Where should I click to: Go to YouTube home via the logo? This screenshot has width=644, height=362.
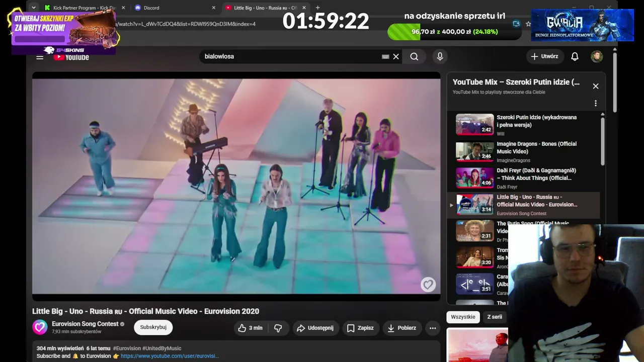(71, 57)
